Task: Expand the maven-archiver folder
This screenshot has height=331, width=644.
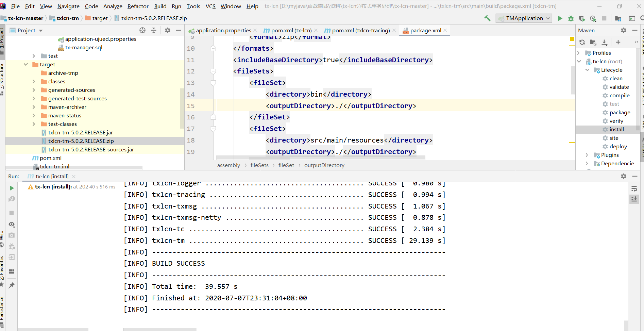Action: point(34,107)
